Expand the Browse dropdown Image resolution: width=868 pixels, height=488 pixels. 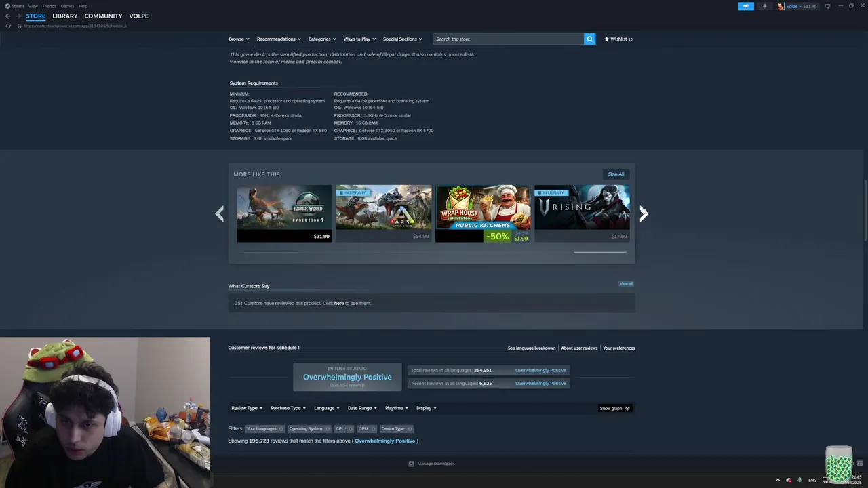pyautogui.click(x=239, y=39)
